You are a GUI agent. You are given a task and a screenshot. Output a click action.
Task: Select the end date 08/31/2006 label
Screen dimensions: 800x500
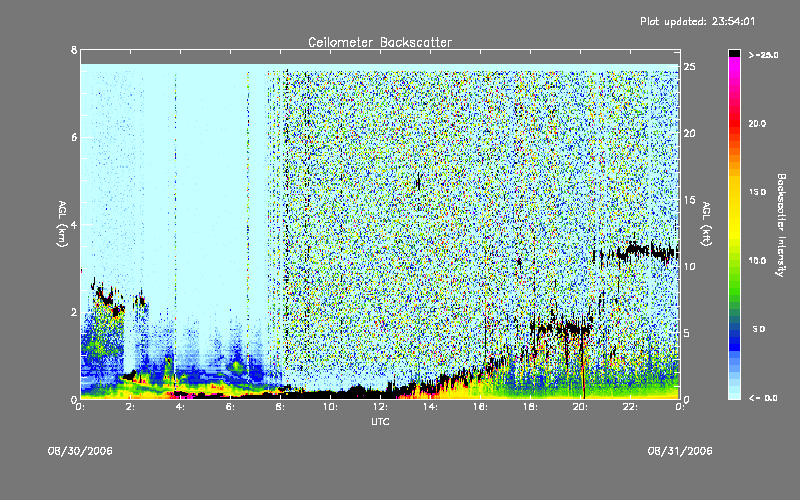click(680, 451)
